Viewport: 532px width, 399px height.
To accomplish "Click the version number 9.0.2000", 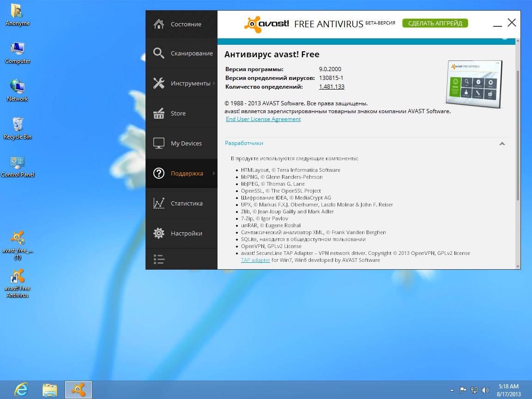I will pos(330,69).
